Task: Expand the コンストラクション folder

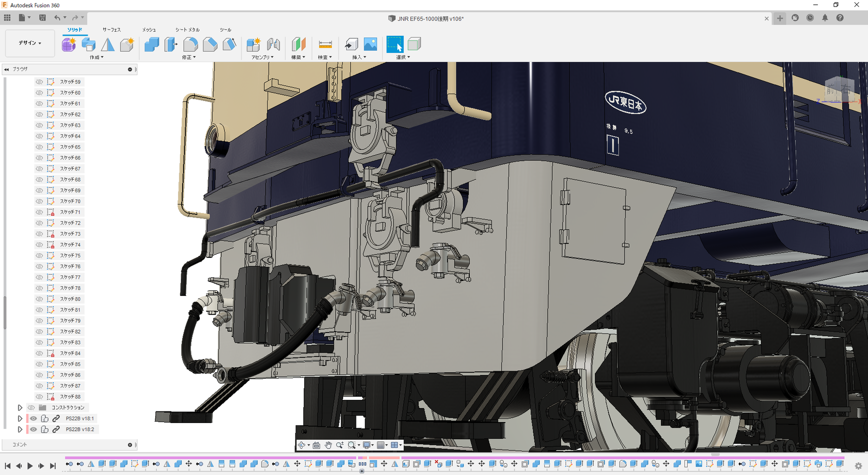Action: coord(20,408)
